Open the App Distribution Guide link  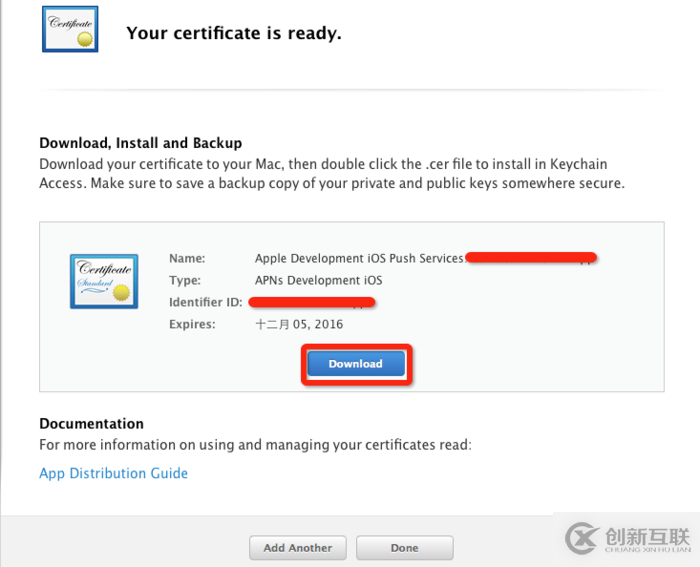[x=113, y=473]
